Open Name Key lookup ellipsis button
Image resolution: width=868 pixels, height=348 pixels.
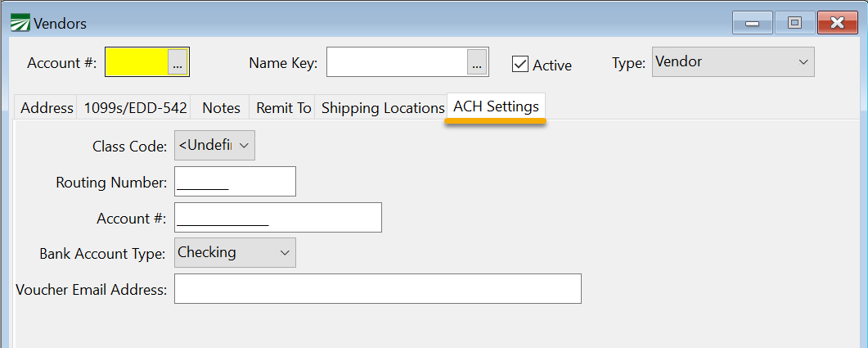pyautogui.click(x=478, y=62)
